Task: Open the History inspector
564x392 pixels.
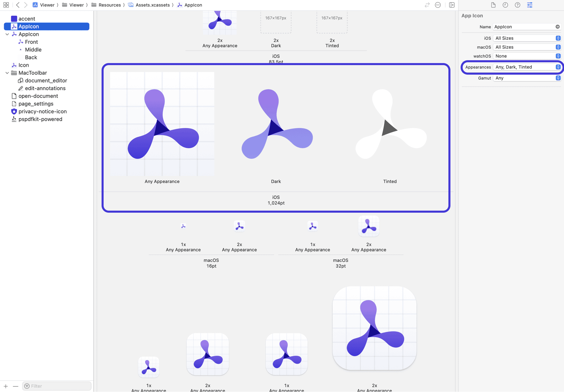Action: (x=505, y=5)
